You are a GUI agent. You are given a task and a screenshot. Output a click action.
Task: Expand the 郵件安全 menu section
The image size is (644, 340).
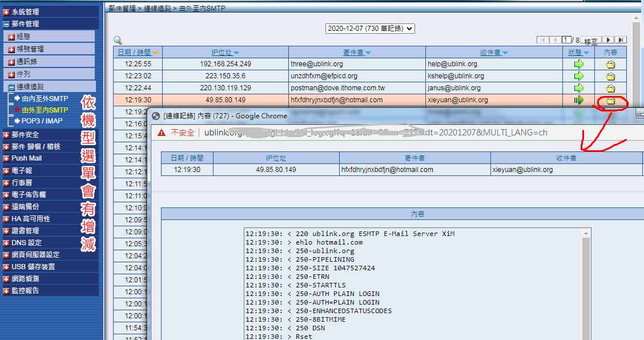pos(6,135)
